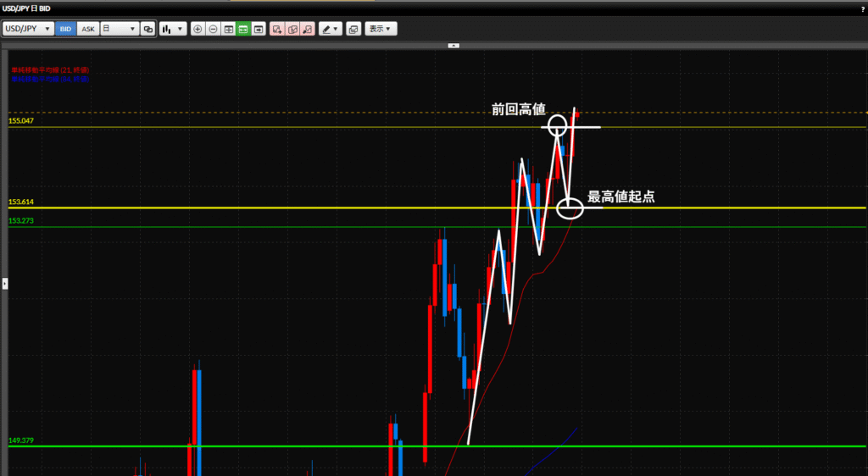868x476 pixels.
Task: Click the help question mark button
Action: click(861, 8)
